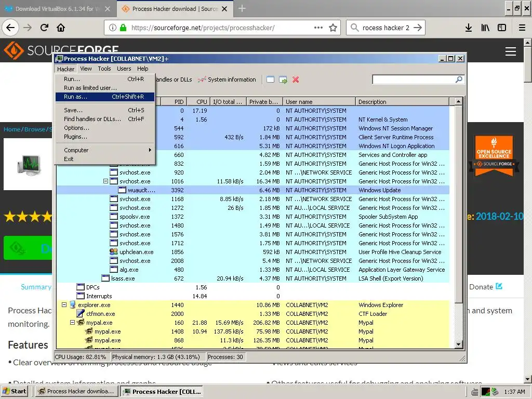Click the mypal.exe icon with PID 160
Screen dimensions: 532x399
tap(81, 322)
